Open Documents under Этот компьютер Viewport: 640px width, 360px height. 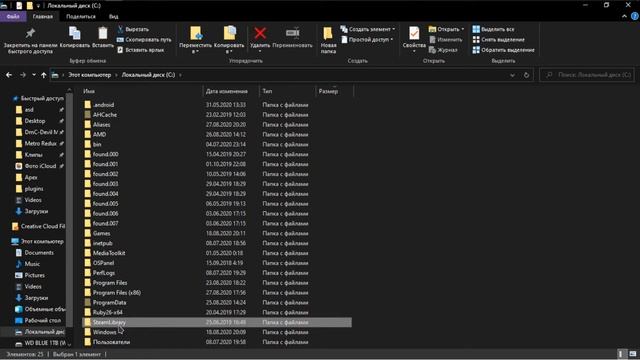(x=39, y=253)
